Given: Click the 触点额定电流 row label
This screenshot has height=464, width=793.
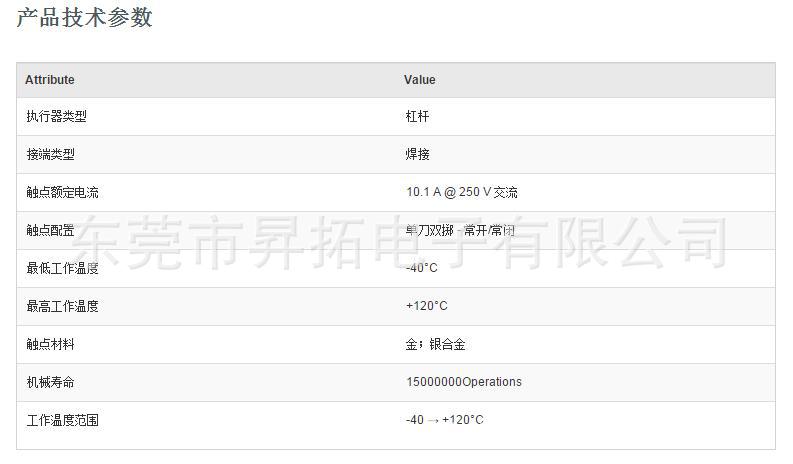Looking at the screenshot, I should [63, 192].
